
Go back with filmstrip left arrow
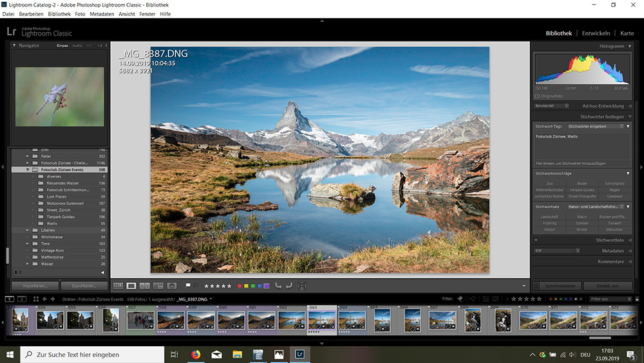44,299
